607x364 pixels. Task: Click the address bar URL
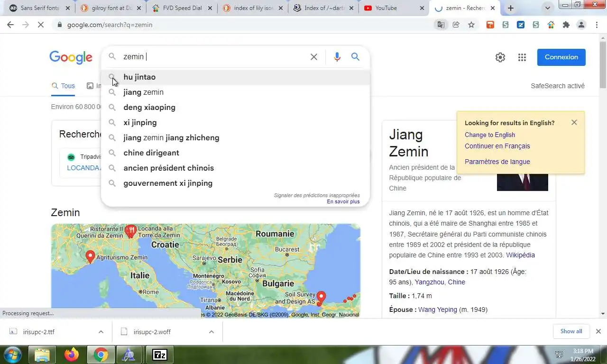click(x=110, y=25)
